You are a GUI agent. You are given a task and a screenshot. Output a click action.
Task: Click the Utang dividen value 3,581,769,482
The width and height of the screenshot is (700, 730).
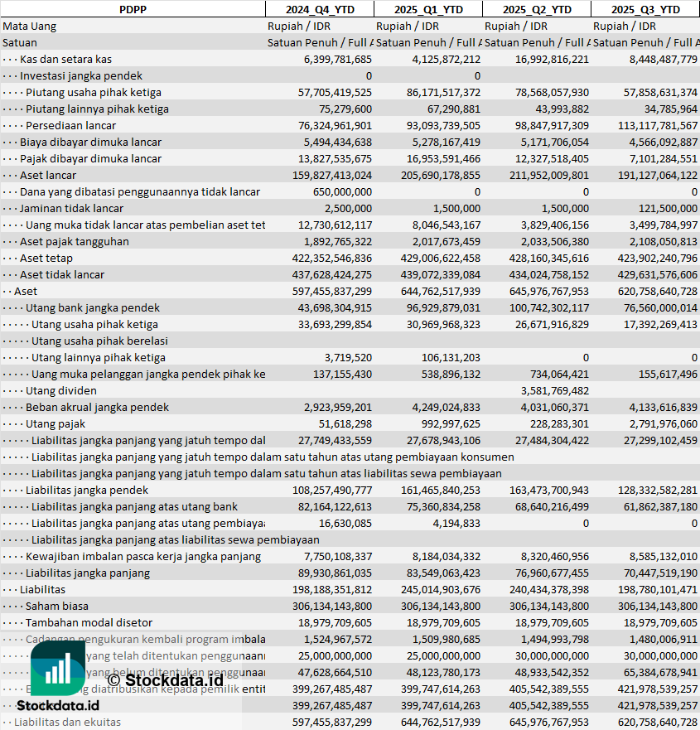coord(555,390)
